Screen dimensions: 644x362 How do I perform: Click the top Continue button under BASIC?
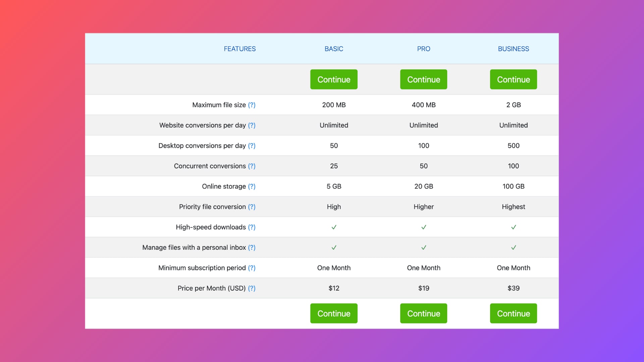pyautogui.click(x=334, y=79)
